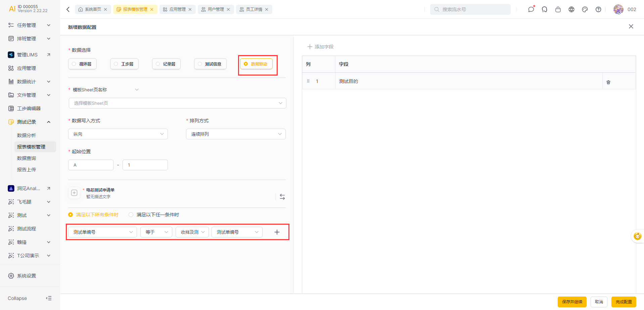Click the swap arrows icon for 电芯测试申请单
The image size is (644, 310).
[x=282, y=197]
